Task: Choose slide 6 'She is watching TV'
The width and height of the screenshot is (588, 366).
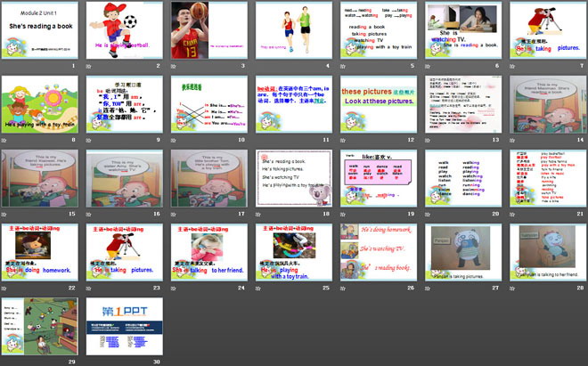Action: tap(463, 30)
